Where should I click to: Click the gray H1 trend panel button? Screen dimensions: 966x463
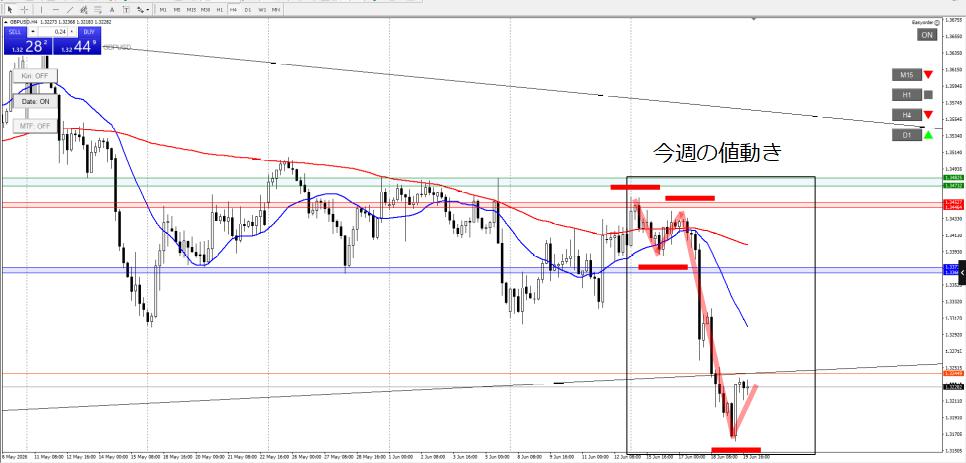(x=906, y=95)
